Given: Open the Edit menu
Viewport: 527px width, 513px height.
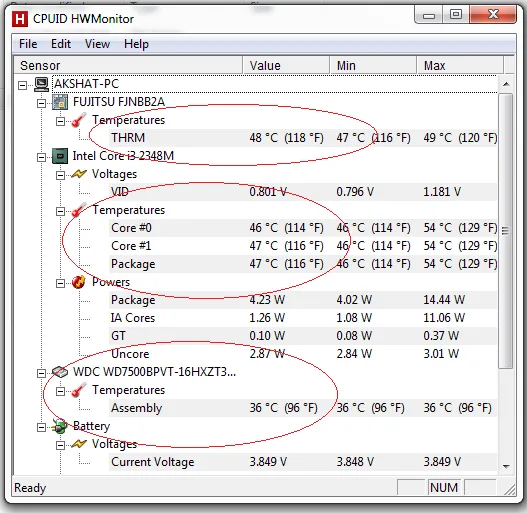Looking at the screenshot, I should (61, 44).
